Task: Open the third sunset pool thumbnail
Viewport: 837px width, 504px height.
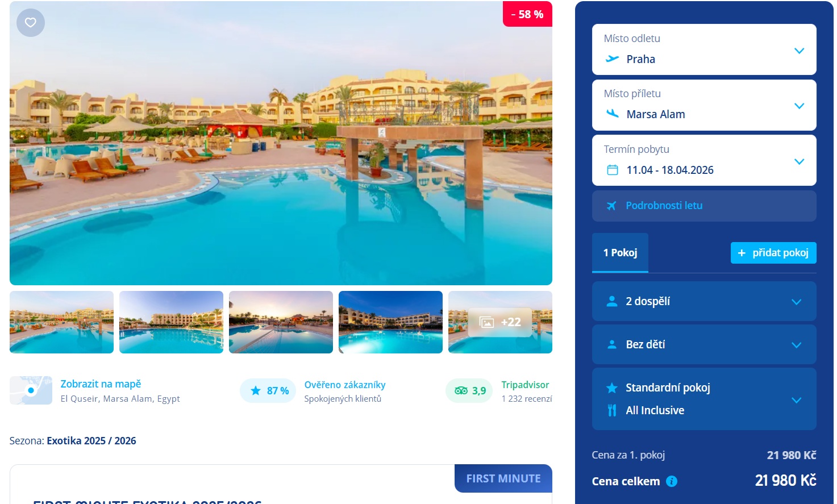Action: click(281, 322)
